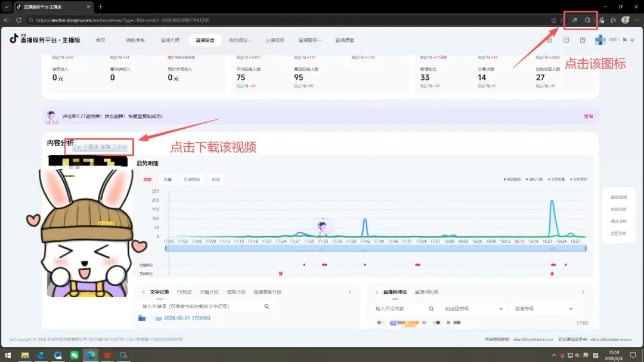Click the circular refresh extension icon
This screenshot has width=644, height=362.
pyautogui.click(x=587, y=20)
